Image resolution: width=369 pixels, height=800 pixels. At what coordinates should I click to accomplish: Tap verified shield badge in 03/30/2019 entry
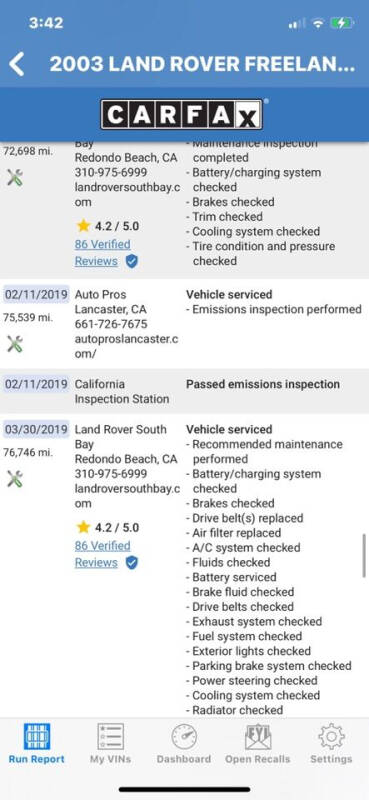pyautogui.click(x=132, y=563)
